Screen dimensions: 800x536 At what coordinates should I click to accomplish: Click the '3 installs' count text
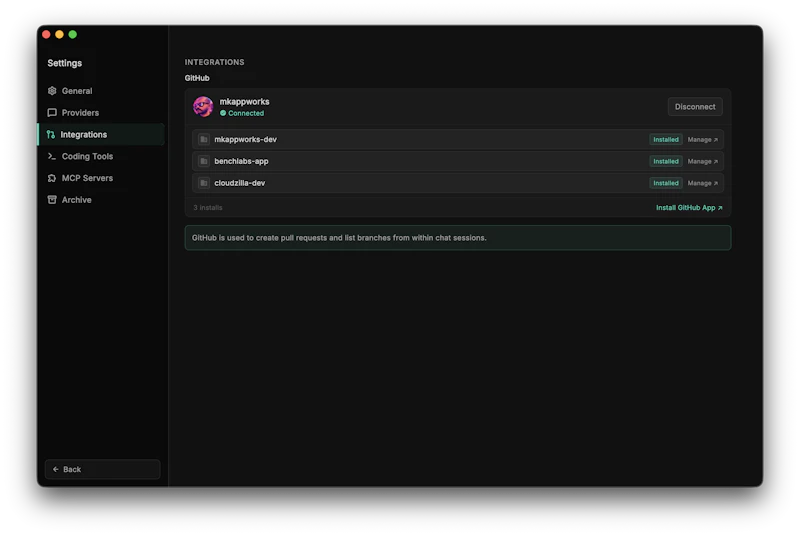(208, 208)
